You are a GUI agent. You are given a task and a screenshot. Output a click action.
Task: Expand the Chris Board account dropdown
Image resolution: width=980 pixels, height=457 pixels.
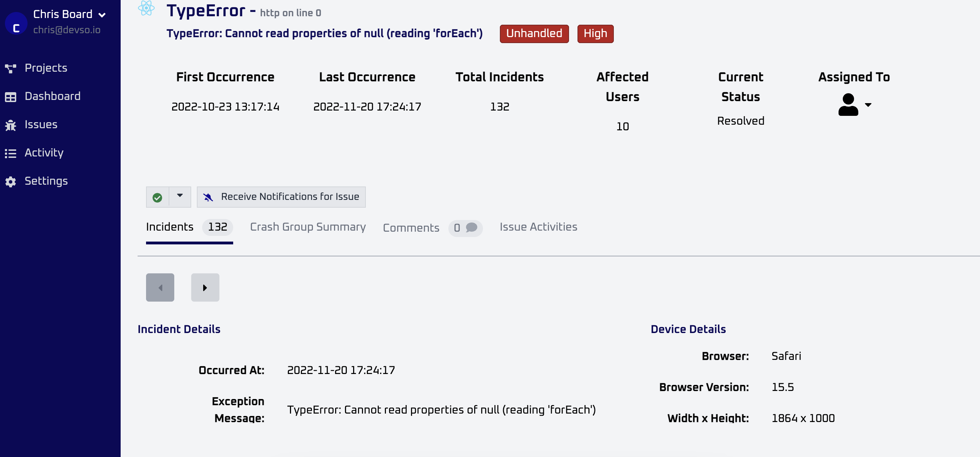[102, 15]
